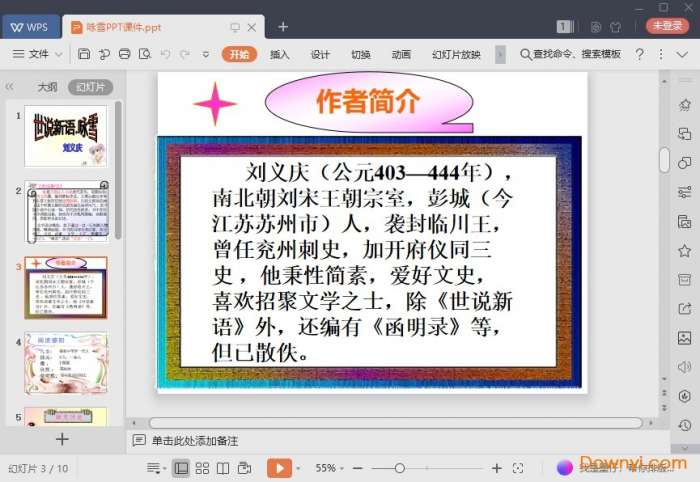Screen dimensions: 700x482
Task: Add a new slide with the plus button
Action: 62,439
